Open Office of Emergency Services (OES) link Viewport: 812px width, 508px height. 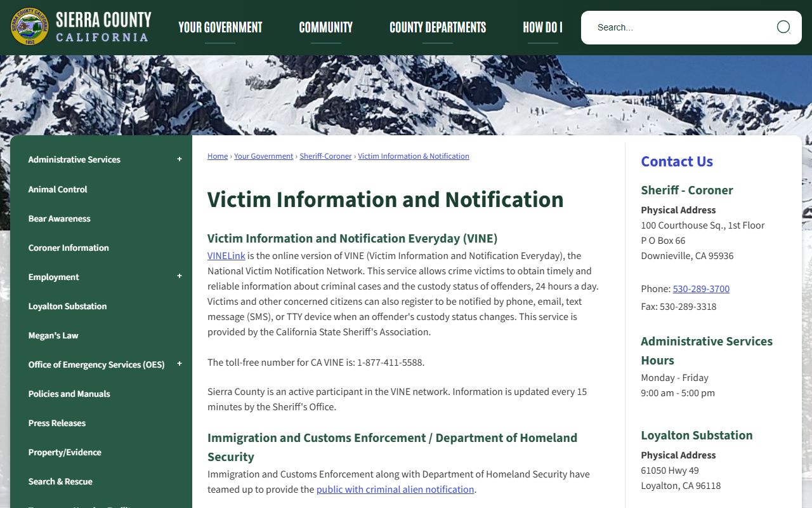coord(96,364)
